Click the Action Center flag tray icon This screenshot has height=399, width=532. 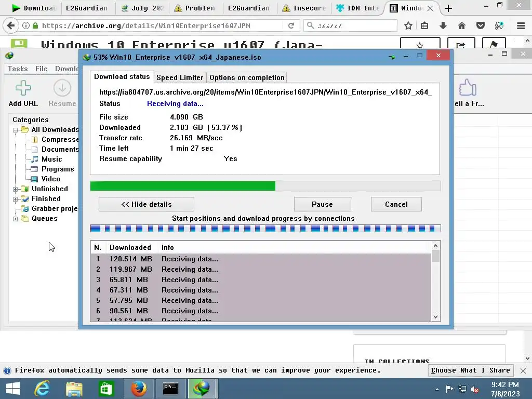(449, 389)
